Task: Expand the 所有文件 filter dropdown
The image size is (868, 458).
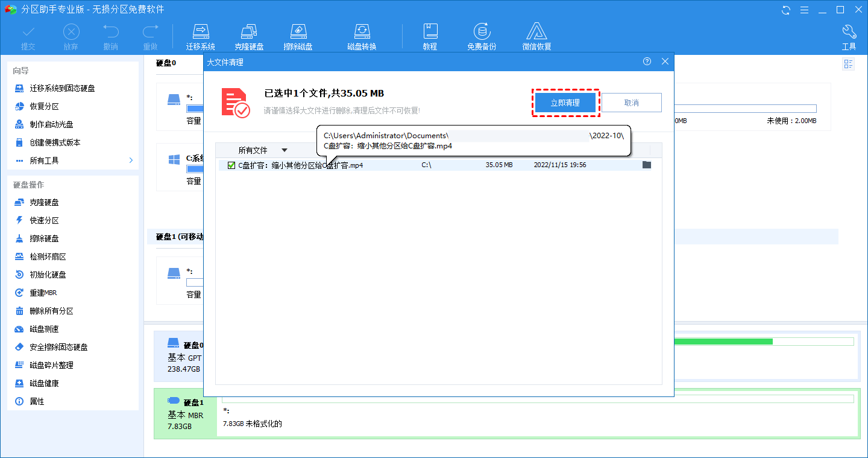Action: (x=285, y=150)
